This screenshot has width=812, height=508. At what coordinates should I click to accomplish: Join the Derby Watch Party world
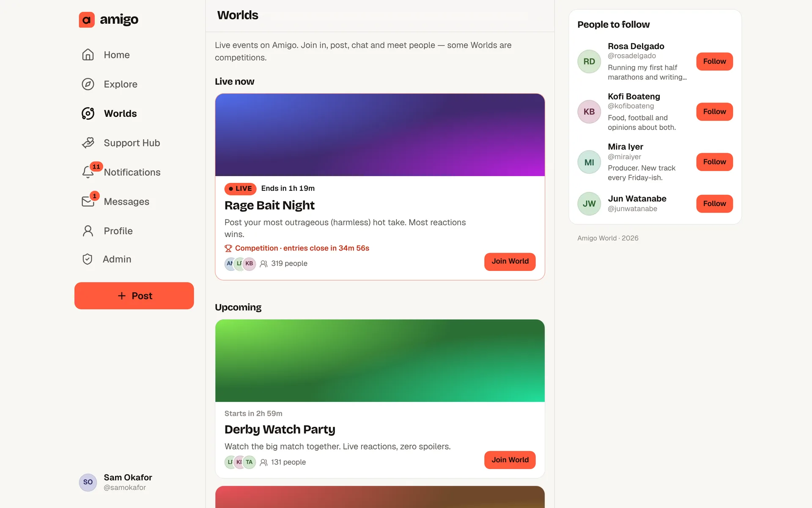(x=510, y=460)
